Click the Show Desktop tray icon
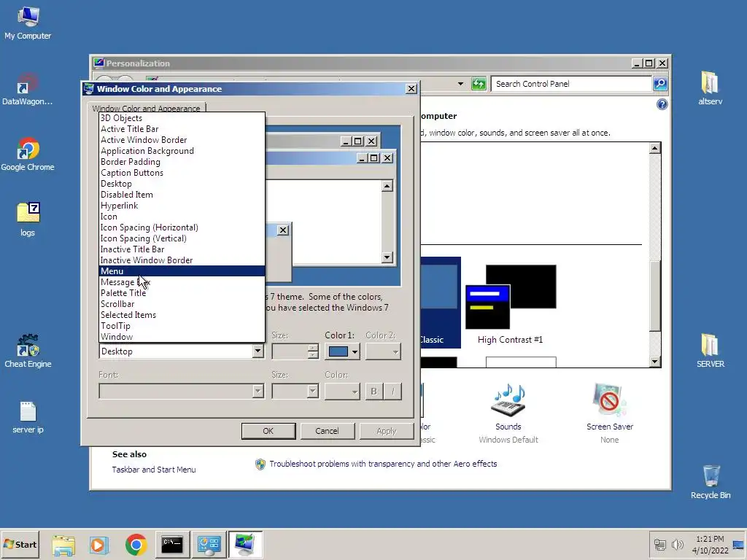The width and height of the screenshot is (747, 560). (739, 544)
